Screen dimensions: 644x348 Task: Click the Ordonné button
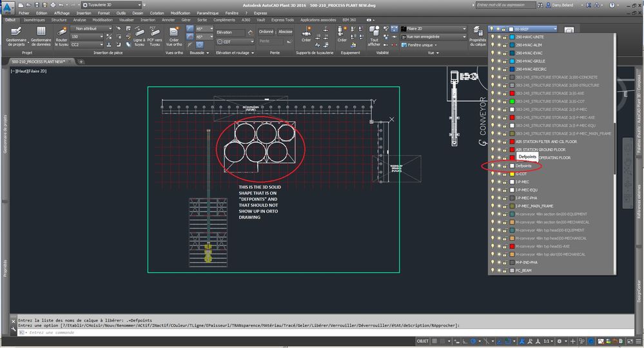tap(266, 32)
